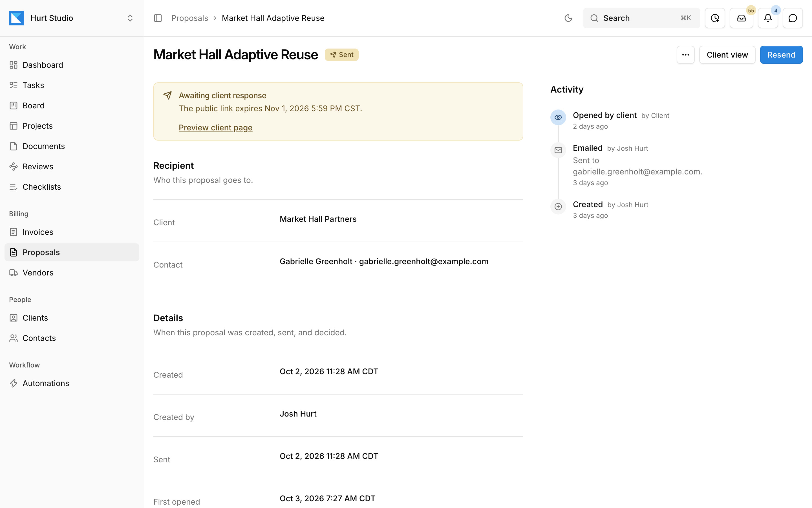
Task: Select the Market Hall Partners client text
Action: (318, 219)
